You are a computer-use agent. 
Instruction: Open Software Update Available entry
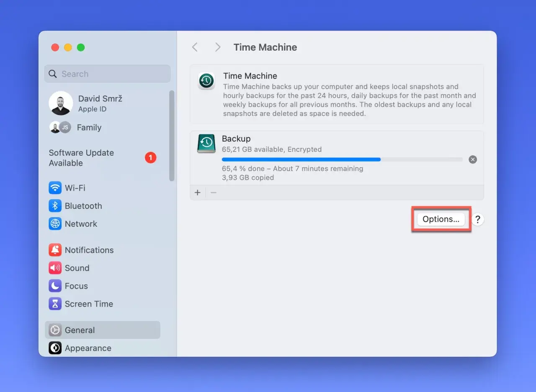103,158
